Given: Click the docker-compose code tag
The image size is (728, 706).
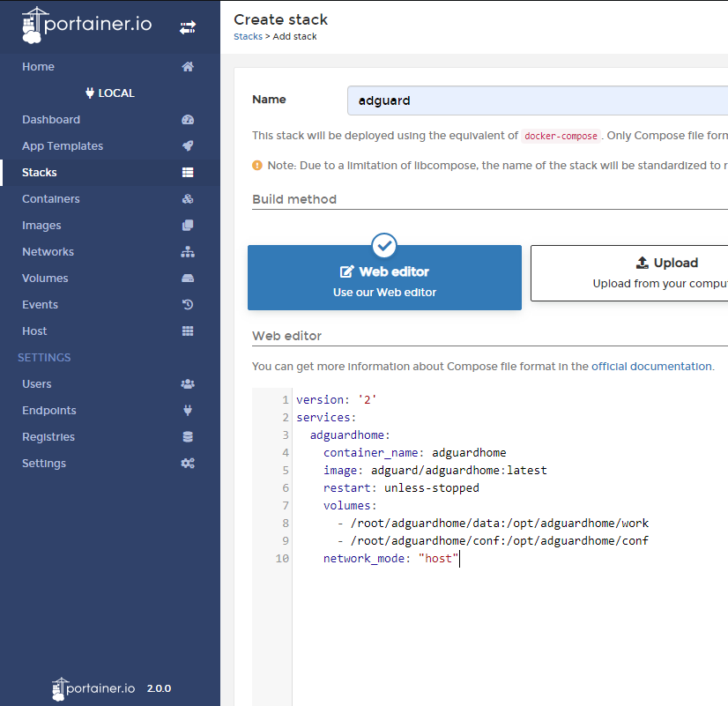Looking at the screenshot, I should click(561, 136).
